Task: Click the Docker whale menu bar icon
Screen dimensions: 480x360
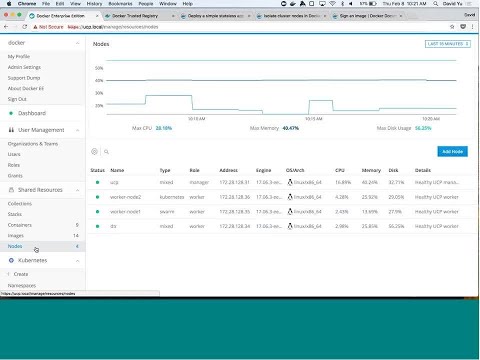Action: click(293, 4)
